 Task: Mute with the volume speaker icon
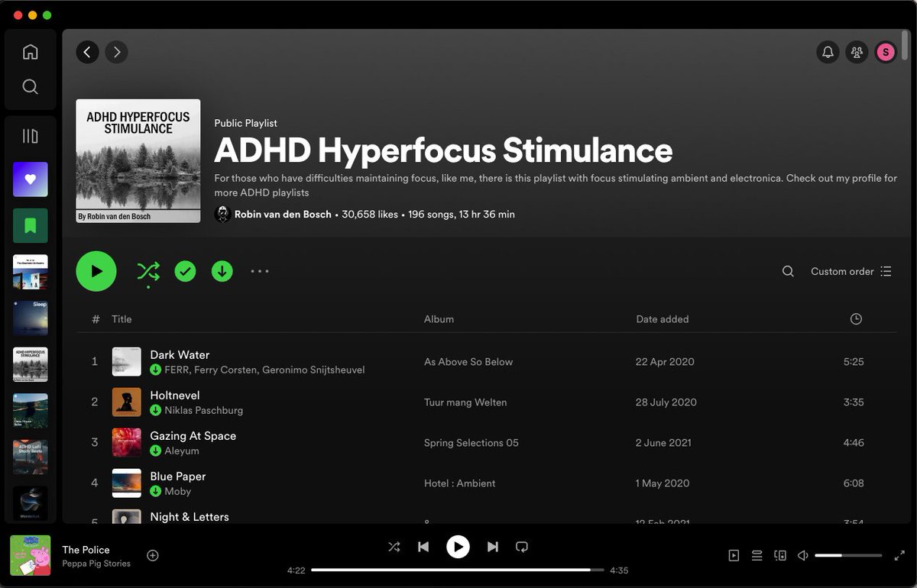[803, 556]
